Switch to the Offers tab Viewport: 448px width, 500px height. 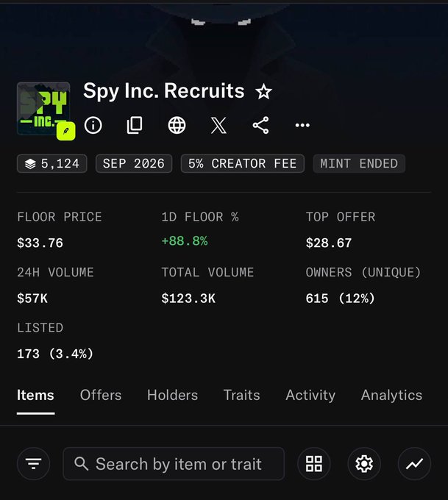(101, 396)
